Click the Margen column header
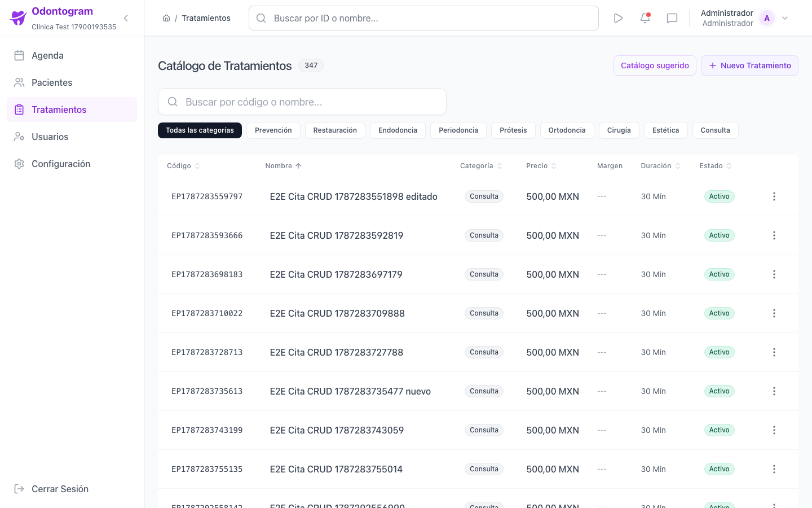The width and height of the screenshot is (812, 508). coord(610,166)
